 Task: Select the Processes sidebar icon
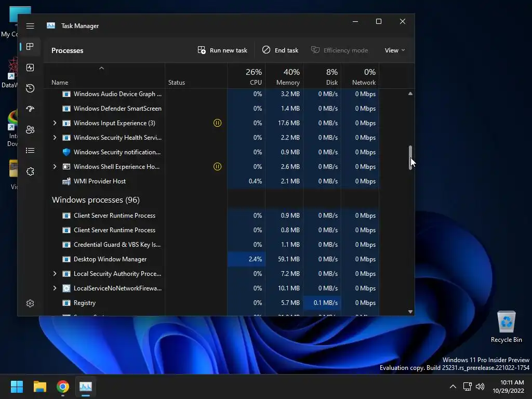click(x=30, y=46)
